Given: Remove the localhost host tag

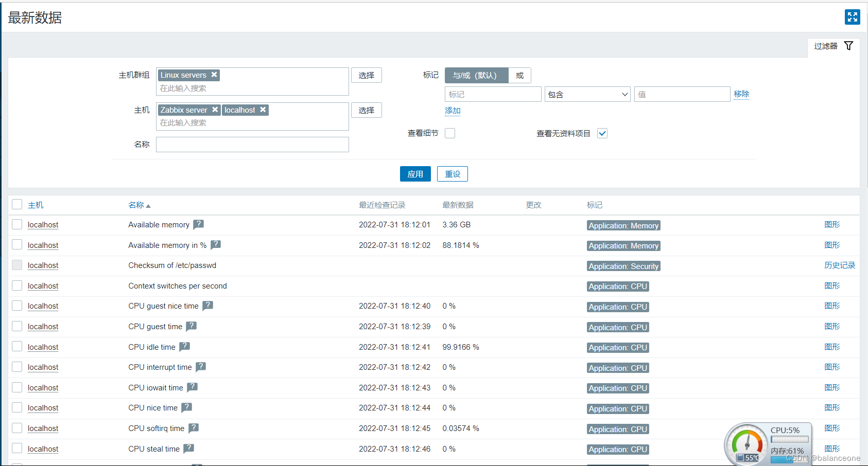Looking at the screenshot, I should click(x=263, y=110).
